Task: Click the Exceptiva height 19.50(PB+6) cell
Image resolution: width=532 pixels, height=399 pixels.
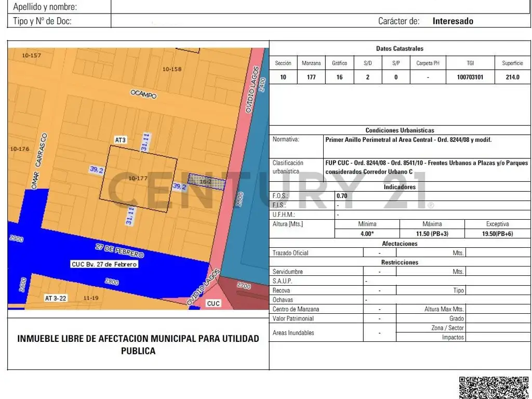Action: [x=497, y=233]
